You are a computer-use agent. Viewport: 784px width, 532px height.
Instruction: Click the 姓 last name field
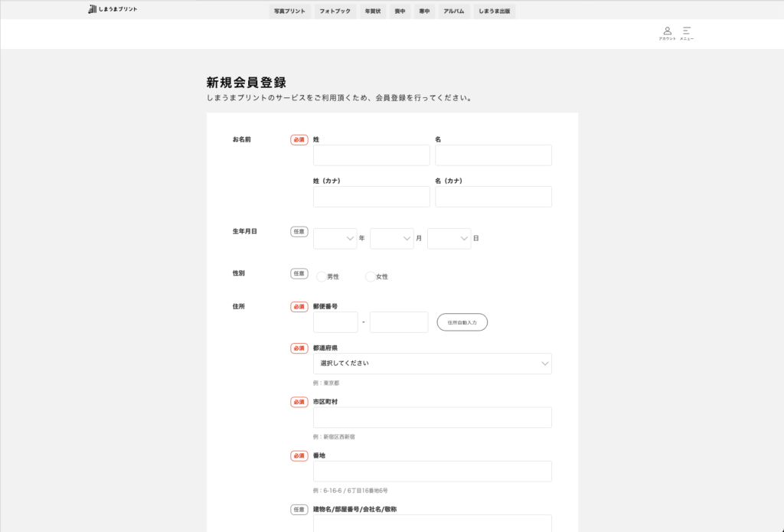click(x=371, y=155)
